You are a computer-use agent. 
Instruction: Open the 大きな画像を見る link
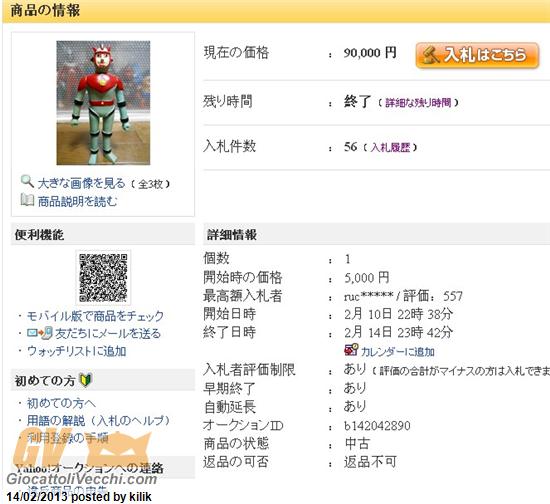pos(81,183)
